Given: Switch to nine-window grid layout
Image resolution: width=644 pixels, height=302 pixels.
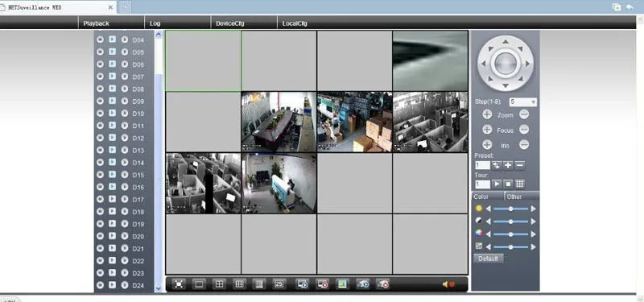Looking at the screenshot, I should tap(239, 284).
